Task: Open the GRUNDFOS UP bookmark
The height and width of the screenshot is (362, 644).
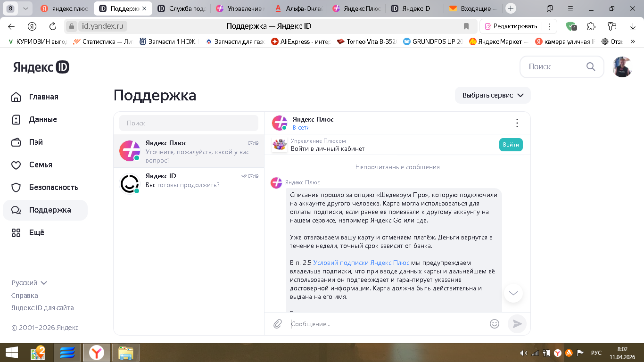Action: coord(433,41)
